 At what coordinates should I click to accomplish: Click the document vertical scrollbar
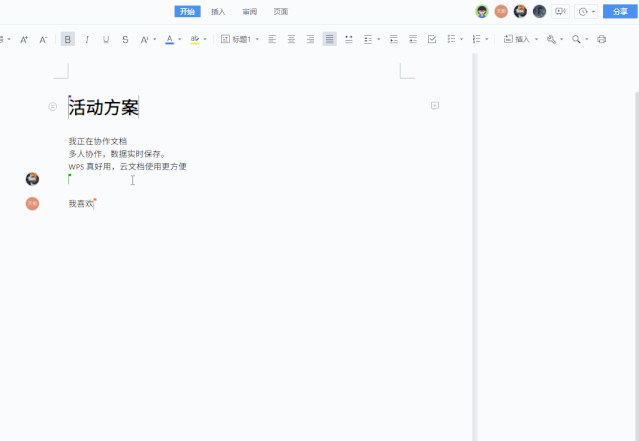pyautogui.click(x=637, y=265)
